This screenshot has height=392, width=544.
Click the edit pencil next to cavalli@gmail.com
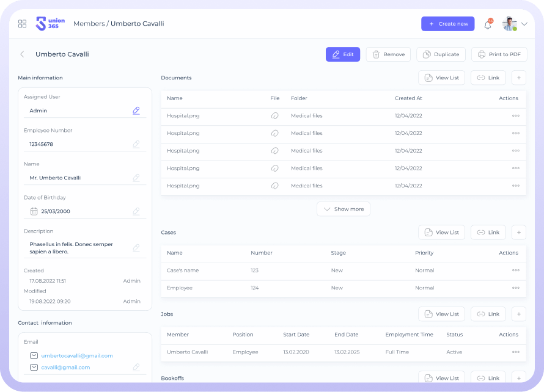pos(136,367)
